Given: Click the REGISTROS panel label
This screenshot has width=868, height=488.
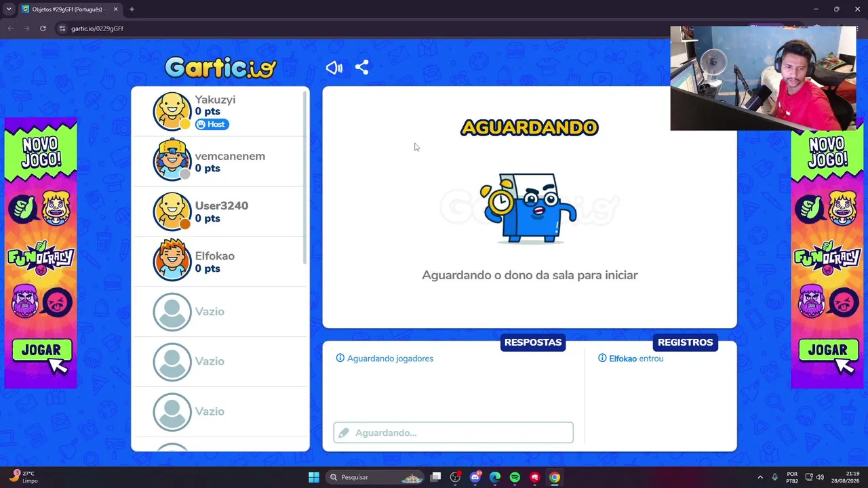Looking at the screenshot, I should tap(686, 342).
